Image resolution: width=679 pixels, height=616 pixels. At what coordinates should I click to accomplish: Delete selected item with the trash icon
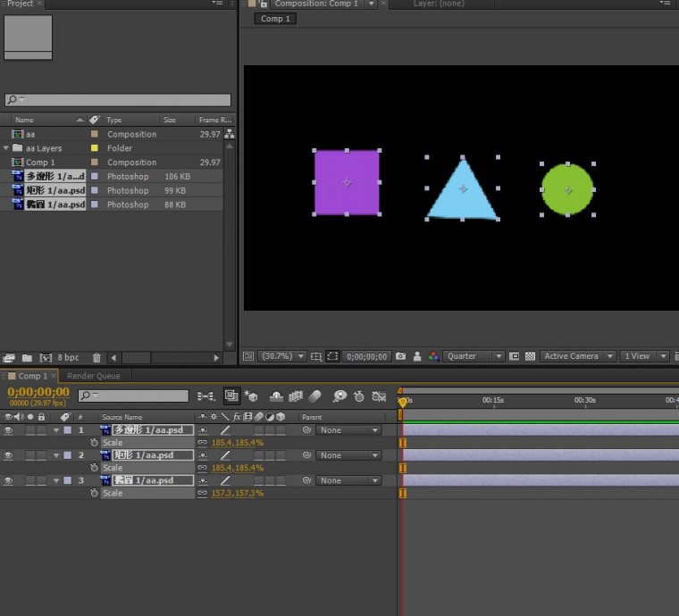[x=96, y=358]
